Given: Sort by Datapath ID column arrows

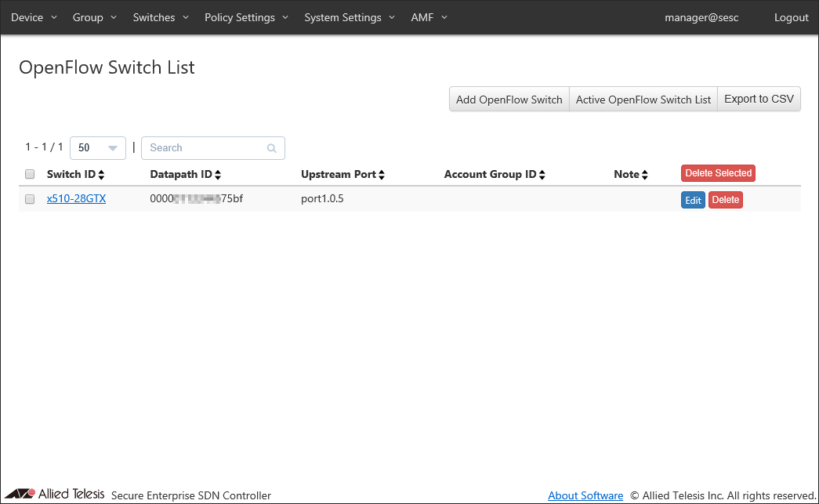Looking at the screenshot, I should click(218, 175).
